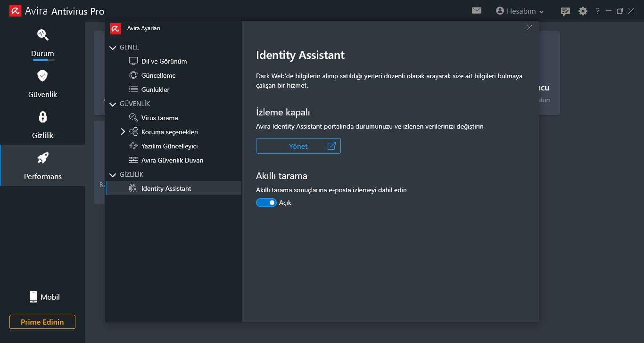
Task: Turn off the Akıllı tarama e-mail toggle
Action: pos(266,203)
